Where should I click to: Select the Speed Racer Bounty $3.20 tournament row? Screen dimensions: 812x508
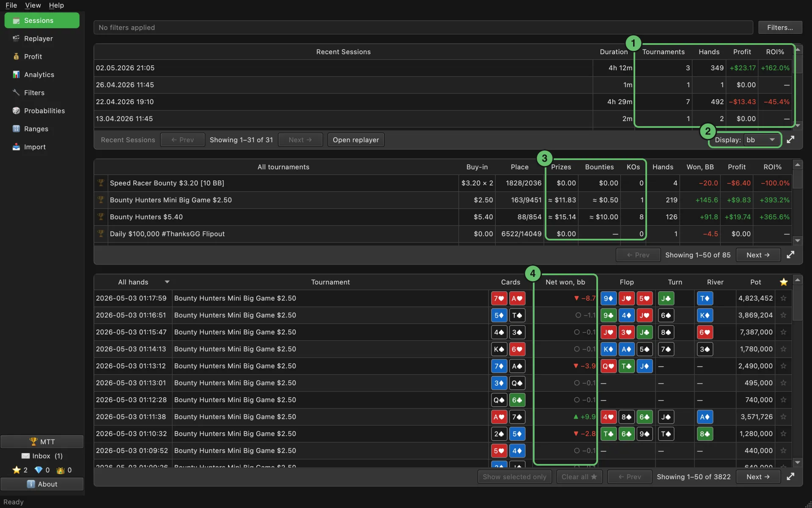coord(443,183)
